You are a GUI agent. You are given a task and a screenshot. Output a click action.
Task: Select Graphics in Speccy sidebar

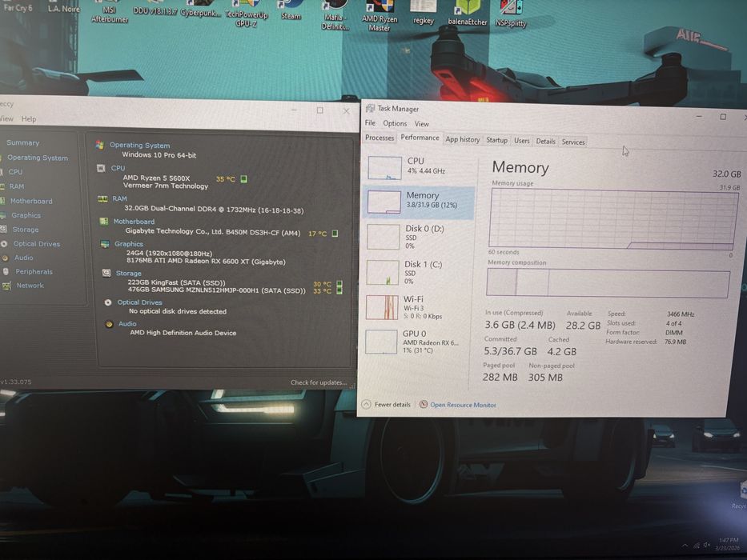[x=26, y=215]
